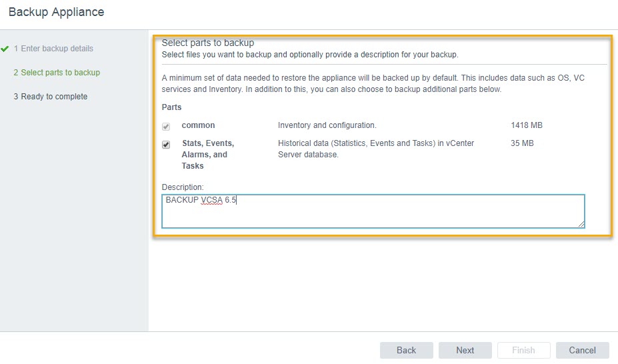618x364 pixels.
Task: Click the 35 MB size value
Action: click(x=522, y=143)
